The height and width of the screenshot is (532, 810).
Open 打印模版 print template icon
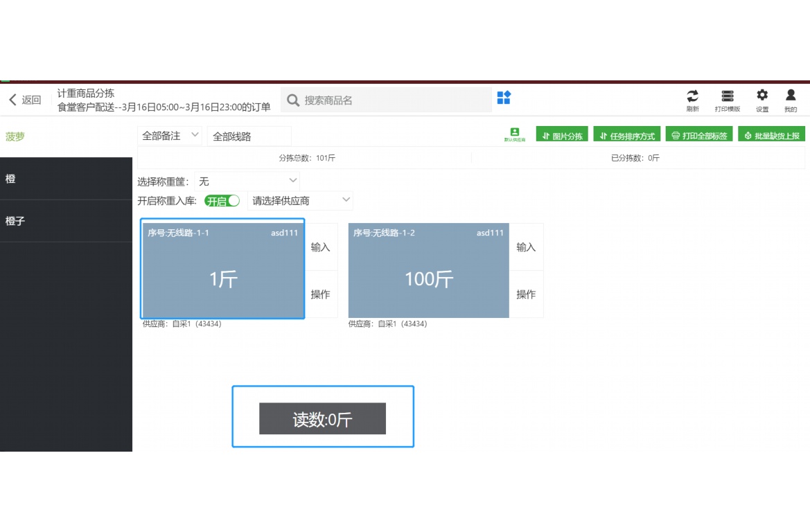[728, 97]
